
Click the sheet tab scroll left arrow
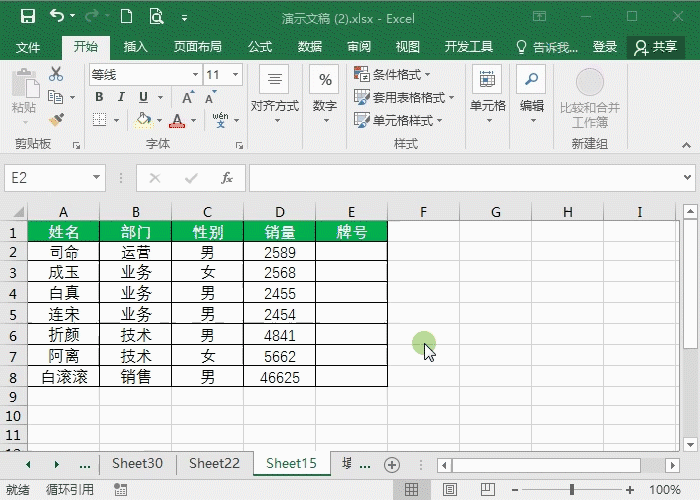pos(28,465)
